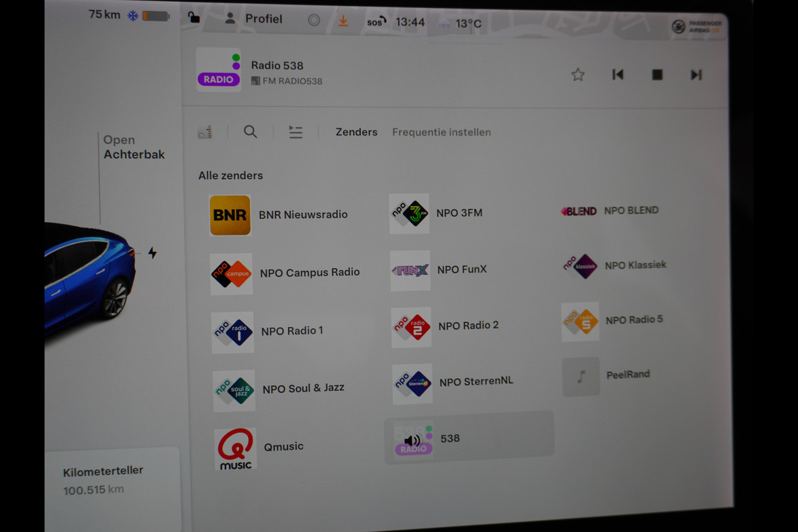Select NPO BLEND station
The width and height of the screenshot is (798, 532).
pyautogui.click(x=610, y=211)
